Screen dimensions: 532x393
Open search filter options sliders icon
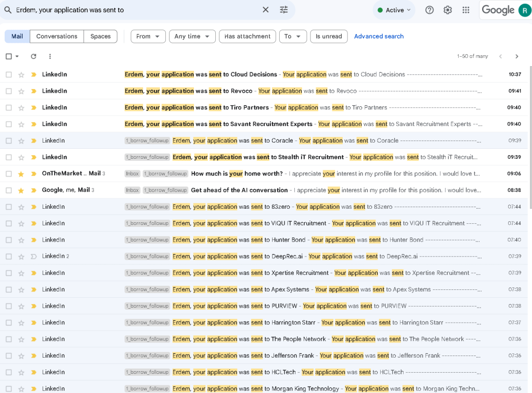[x=283, y=10]
